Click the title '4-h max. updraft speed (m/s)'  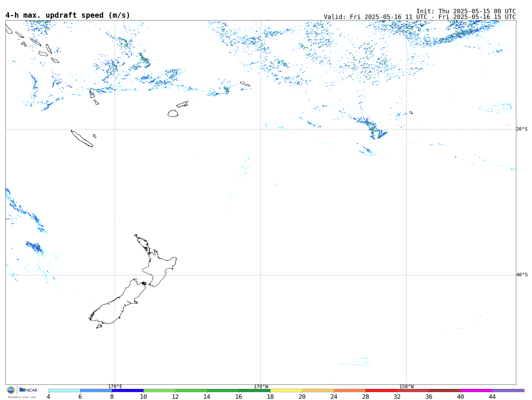pos(68,15)
